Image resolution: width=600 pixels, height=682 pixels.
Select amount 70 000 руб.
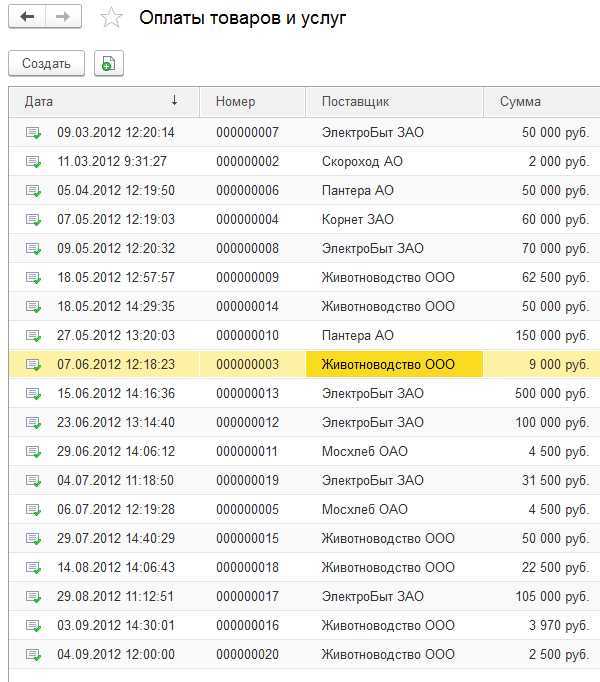(556, 248)
